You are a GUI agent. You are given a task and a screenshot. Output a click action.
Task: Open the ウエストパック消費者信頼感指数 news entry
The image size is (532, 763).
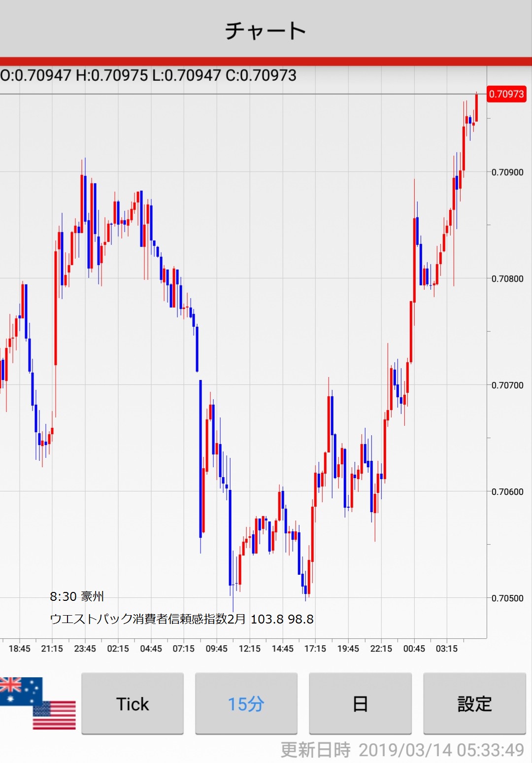(x=181, y=619)
